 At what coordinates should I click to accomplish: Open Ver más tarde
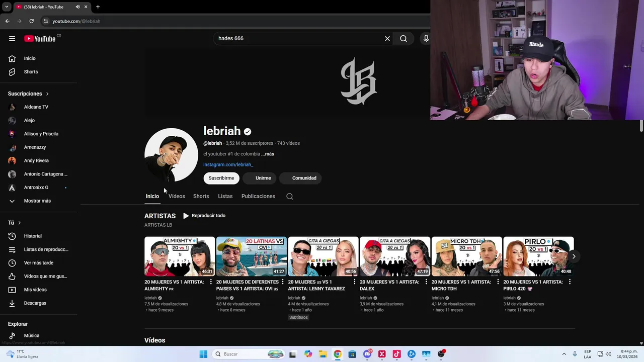39,263
